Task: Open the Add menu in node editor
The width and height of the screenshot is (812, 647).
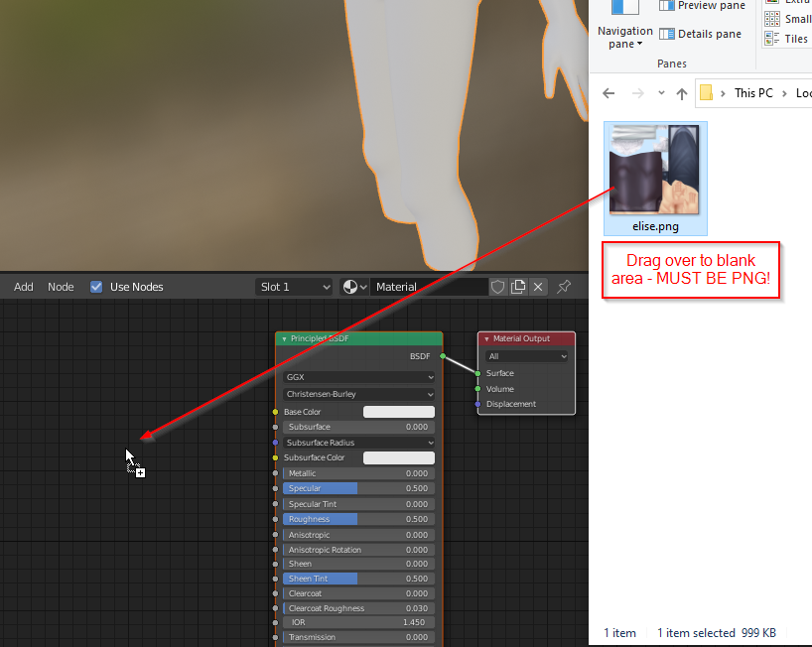Action: click(23, 287)
